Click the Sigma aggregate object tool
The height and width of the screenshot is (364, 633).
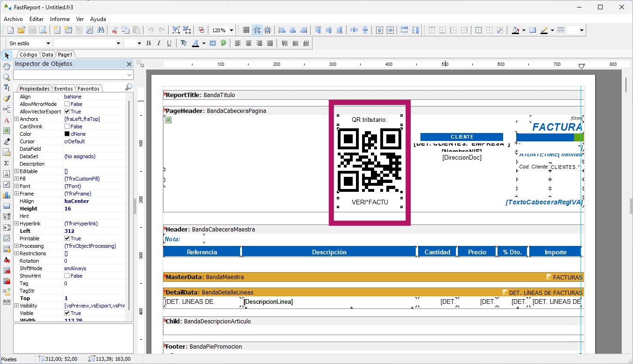tap(7, 163)
